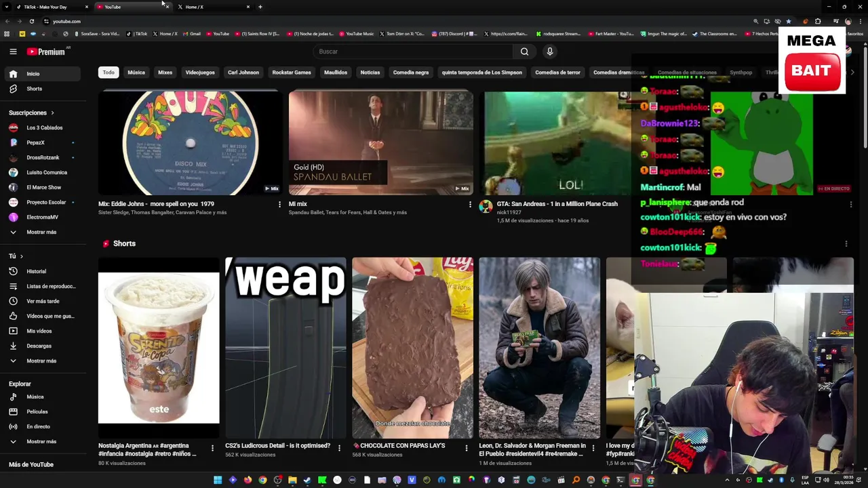Screen dimensions: 868x488
Task: Expand the Suscripciones section header
Action: (31, 113)
